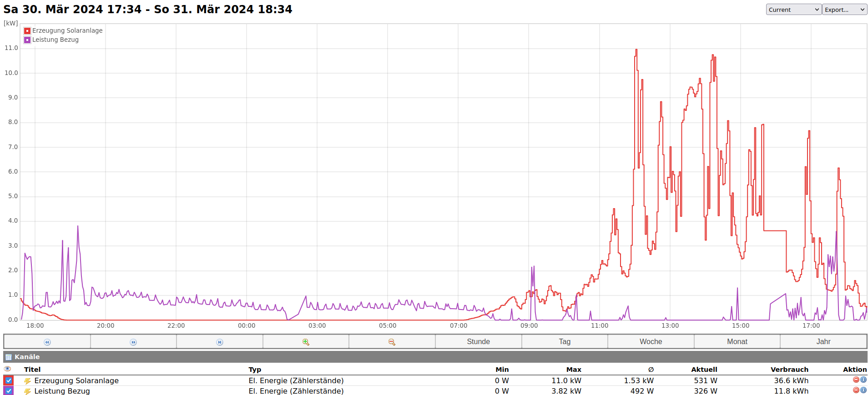Collapse the Kanäle section header
Screen dimensions: 868x395
pyautogui.click(x=27, y=357)
